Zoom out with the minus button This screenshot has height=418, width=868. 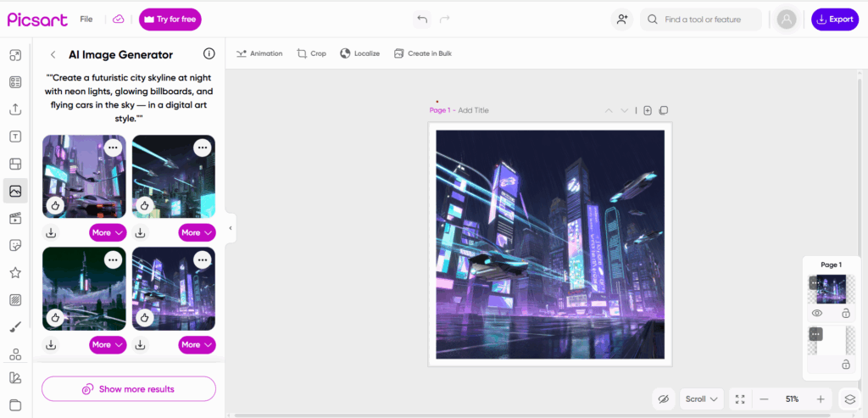click(x=764, y=398)
